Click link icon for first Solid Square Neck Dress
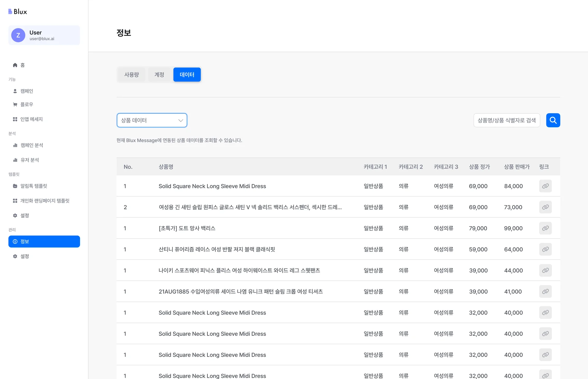The image size is (588, 379). (x=545, y=186)
